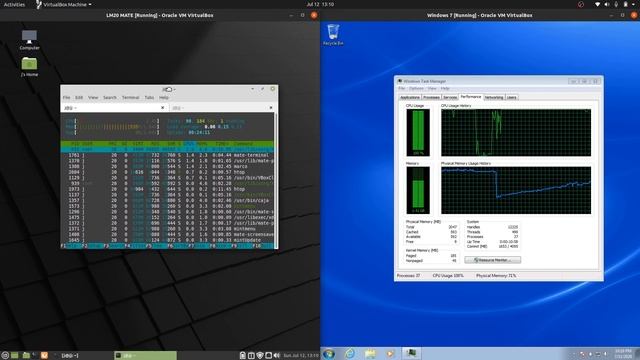Image resolution: width=640 pixels, height=360 pixels.
Task: Open file manager launcher in MATE panel
Action: coord(26,356)
